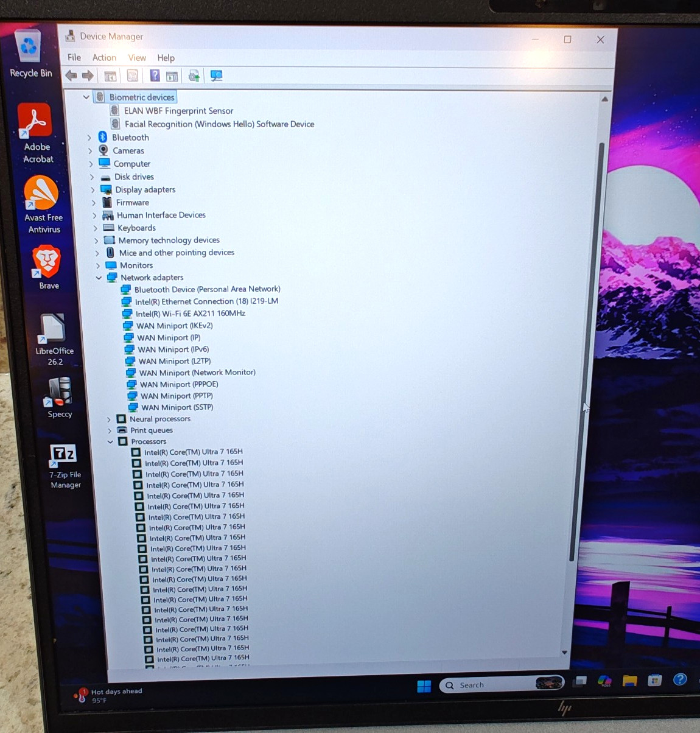Click the ELAN WBF Fingerprint Sensor icon

click(114, 110)
